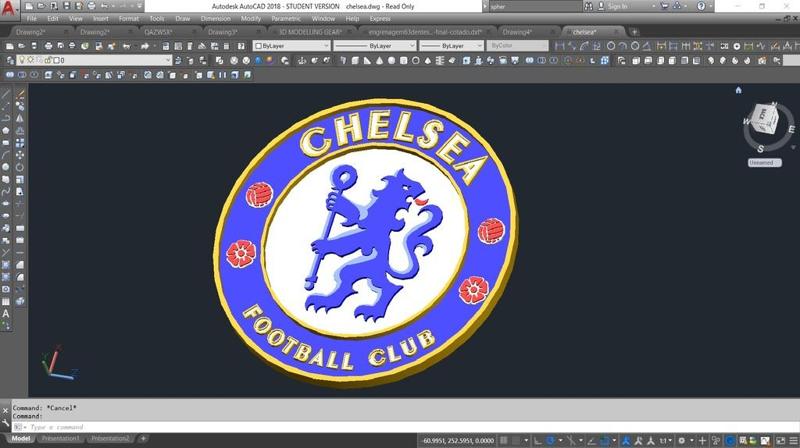Expand quick access toolbar customize arrow

(x=139, y=7)
